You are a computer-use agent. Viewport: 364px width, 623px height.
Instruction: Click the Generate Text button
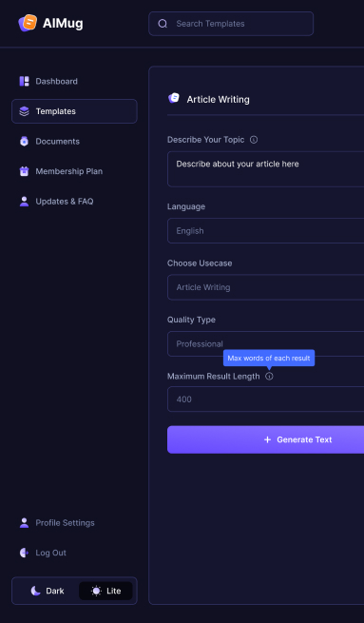point(265,439)
